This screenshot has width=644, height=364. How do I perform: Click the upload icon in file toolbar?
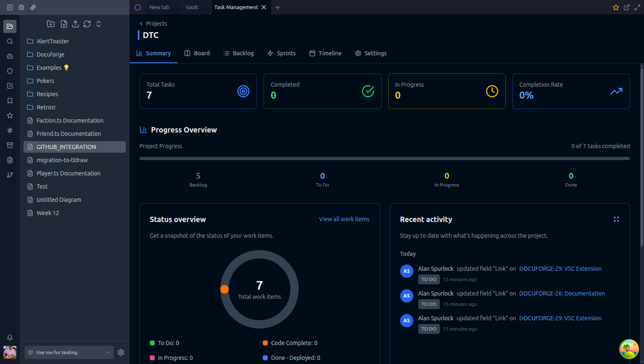point(75,24)
